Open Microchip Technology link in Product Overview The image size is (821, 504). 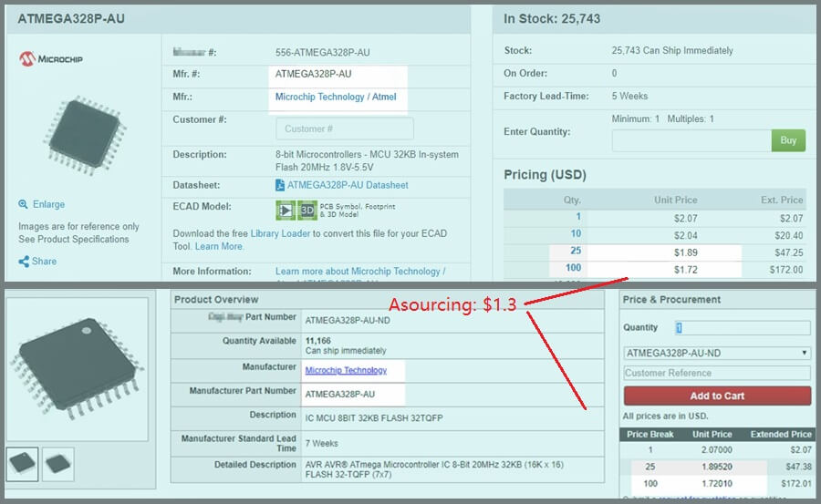coord(346,370)
